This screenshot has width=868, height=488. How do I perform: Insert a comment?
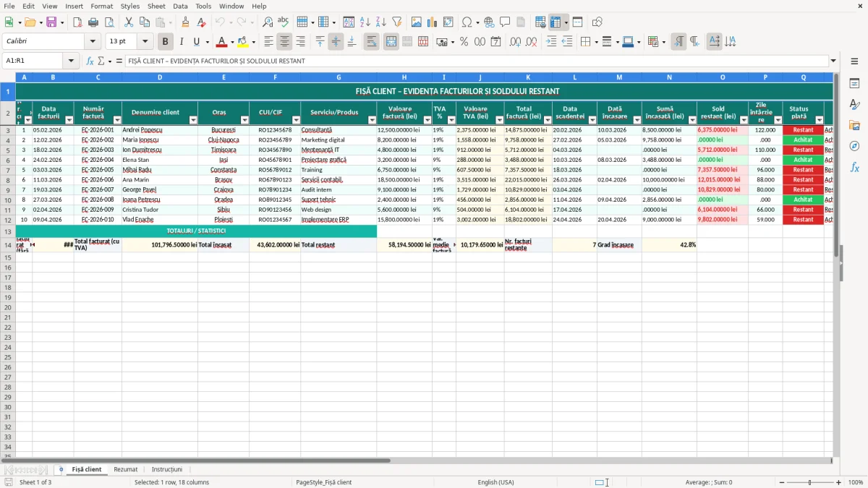[505, 22]
